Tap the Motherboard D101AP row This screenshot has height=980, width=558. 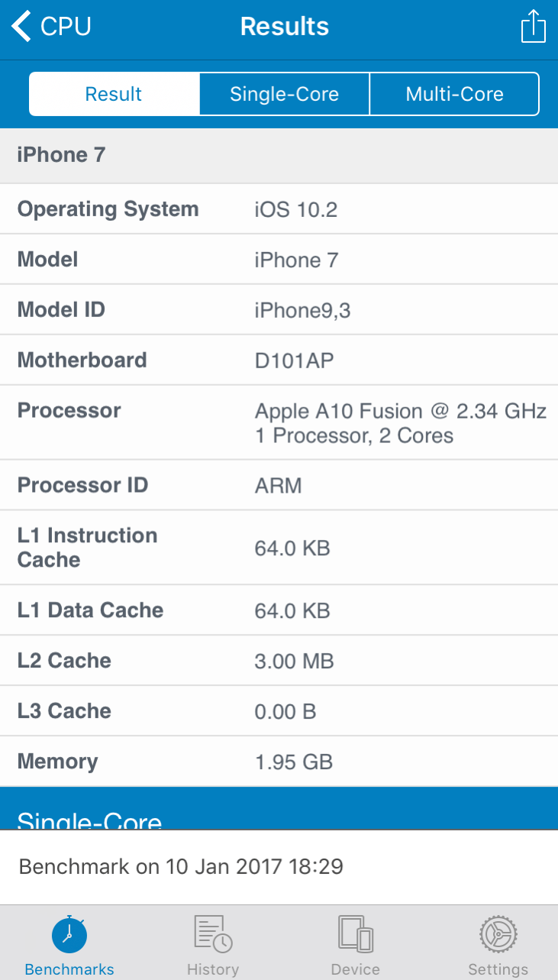pyautogui.click(x=279, y=361)
